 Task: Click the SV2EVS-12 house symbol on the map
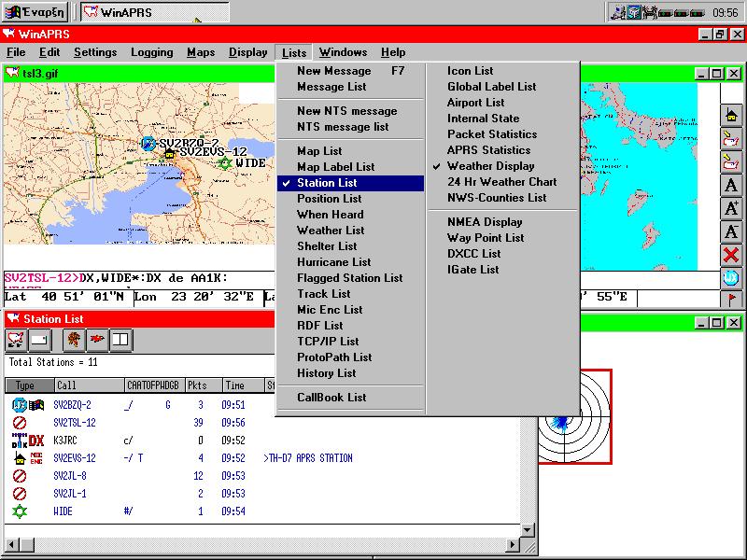[169, 153]
